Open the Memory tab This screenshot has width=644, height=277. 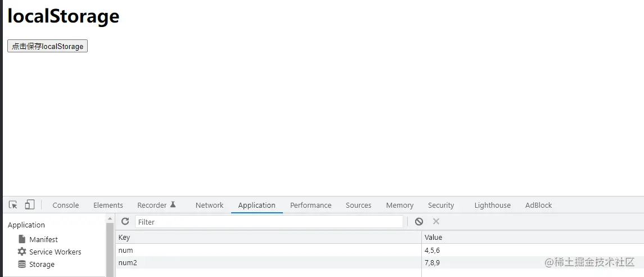point(400,205)
